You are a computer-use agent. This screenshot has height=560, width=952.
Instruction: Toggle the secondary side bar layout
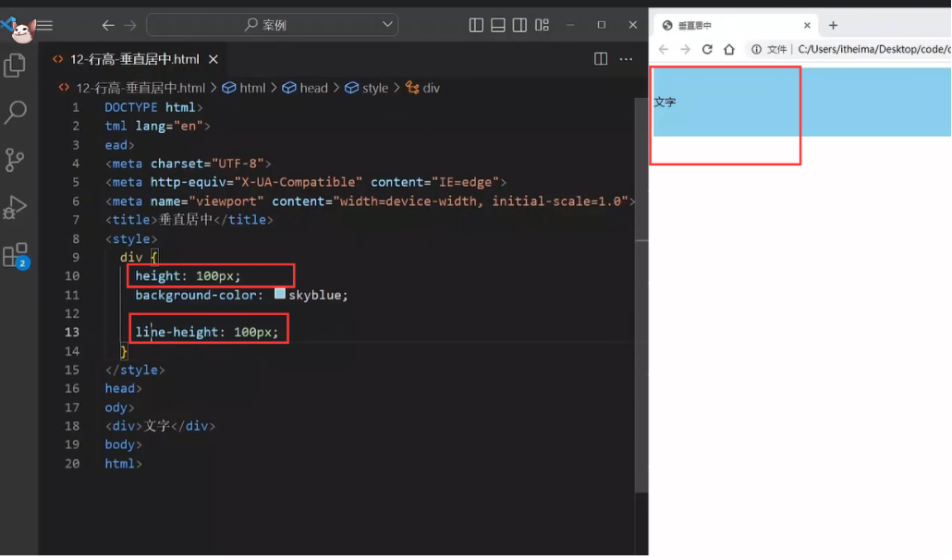click(x=520, y=25)
